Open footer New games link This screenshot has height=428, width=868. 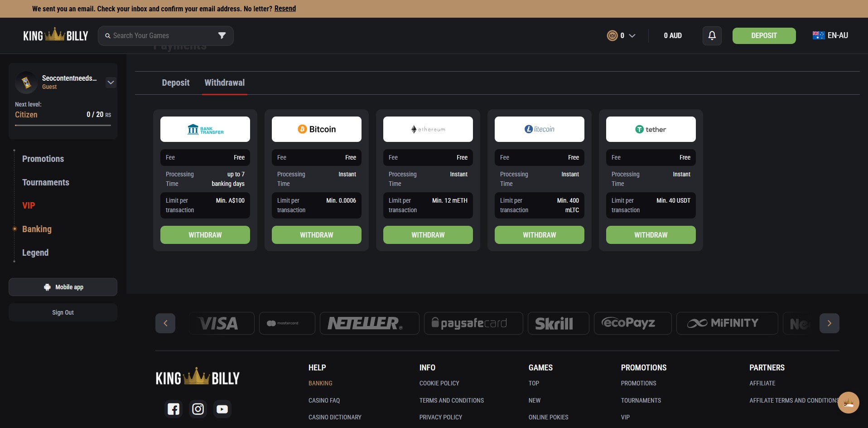[x=535, y=400]
